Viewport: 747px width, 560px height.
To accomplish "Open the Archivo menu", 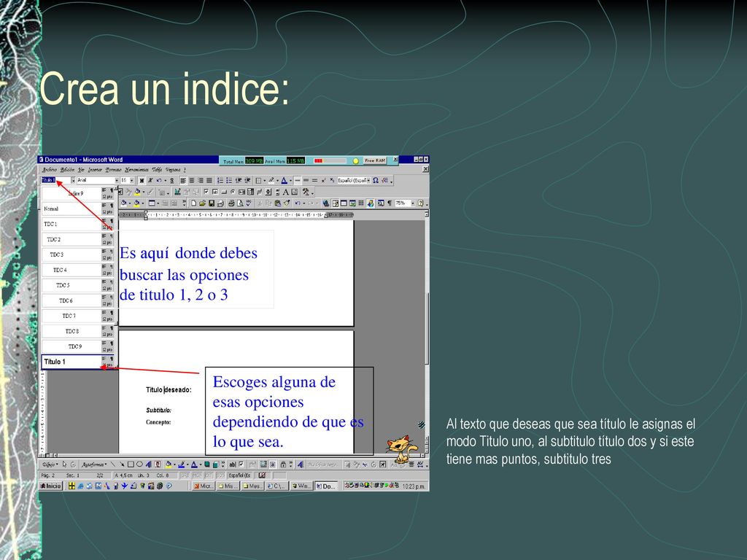I will coord(50,169).
